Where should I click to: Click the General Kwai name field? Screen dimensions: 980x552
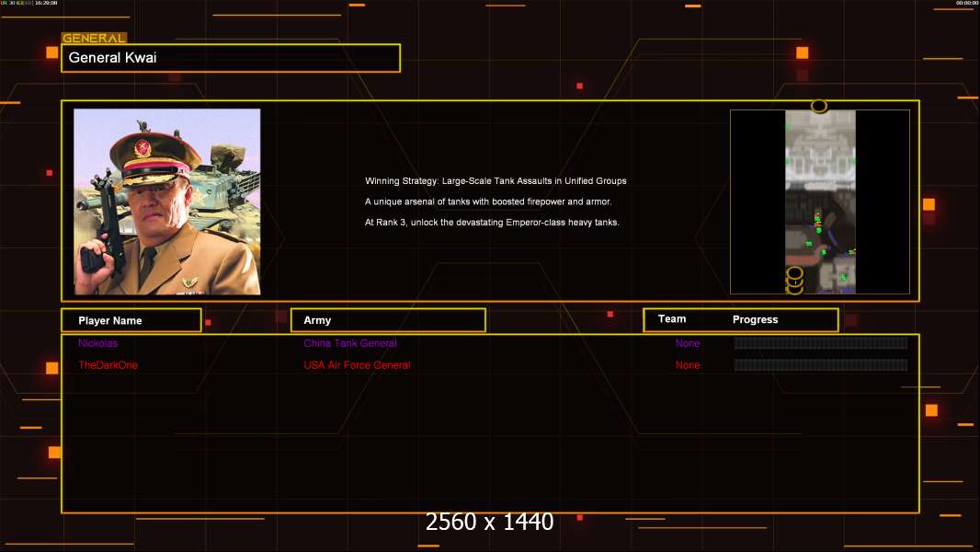(231, 58)
